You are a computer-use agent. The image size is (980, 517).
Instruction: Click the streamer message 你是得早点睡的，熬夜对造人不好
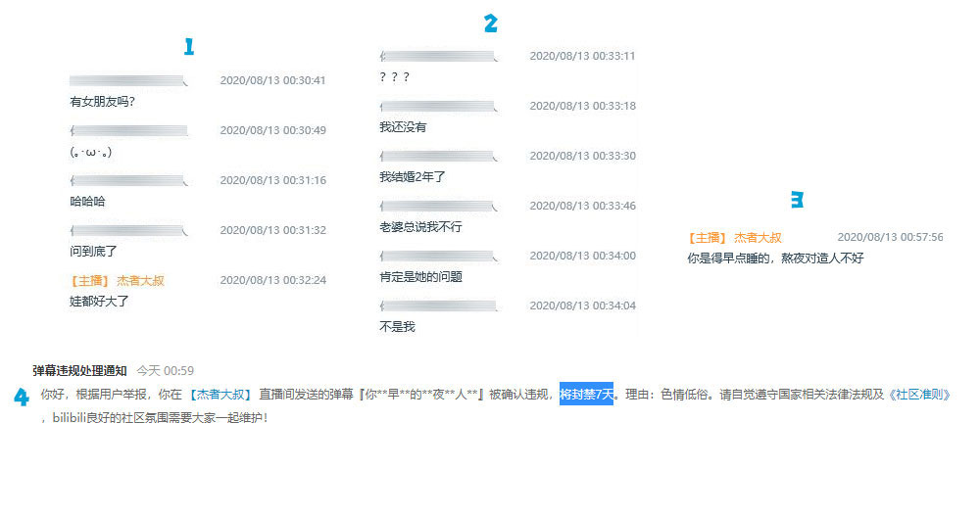tap(775, 258)
